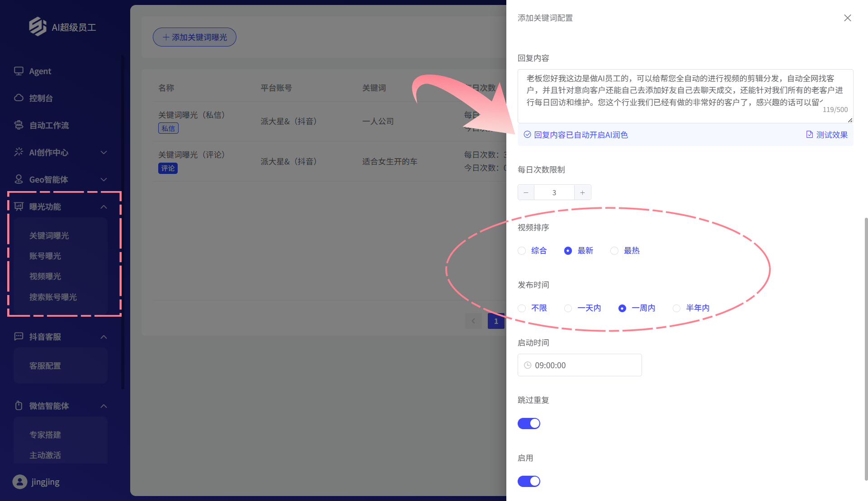The image size is (868, 501).
Task: Disable the 启用 switch
Action: pos(528,481)
